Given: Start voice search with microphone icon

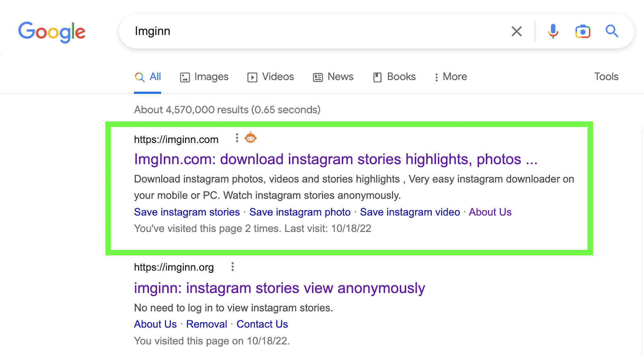Looking at the screenshot, I should pyautogui.click(x=553, y=31).
